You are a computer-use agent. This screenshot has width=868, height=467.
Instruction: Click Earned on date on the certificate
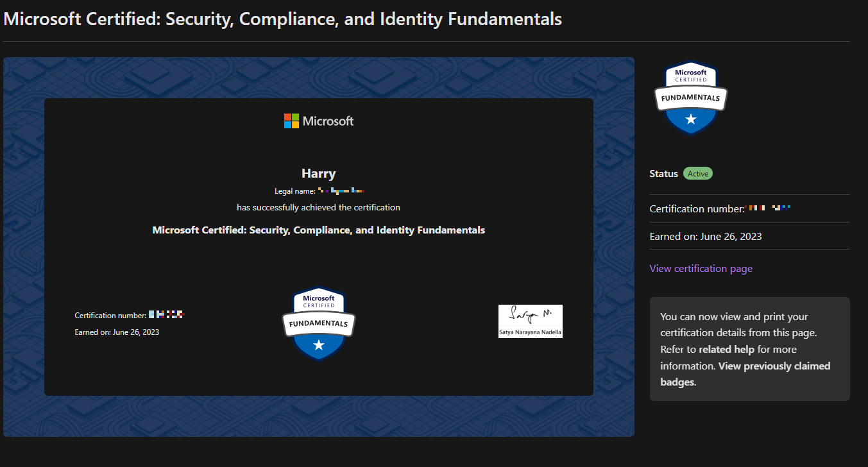[x=117, y=332]
